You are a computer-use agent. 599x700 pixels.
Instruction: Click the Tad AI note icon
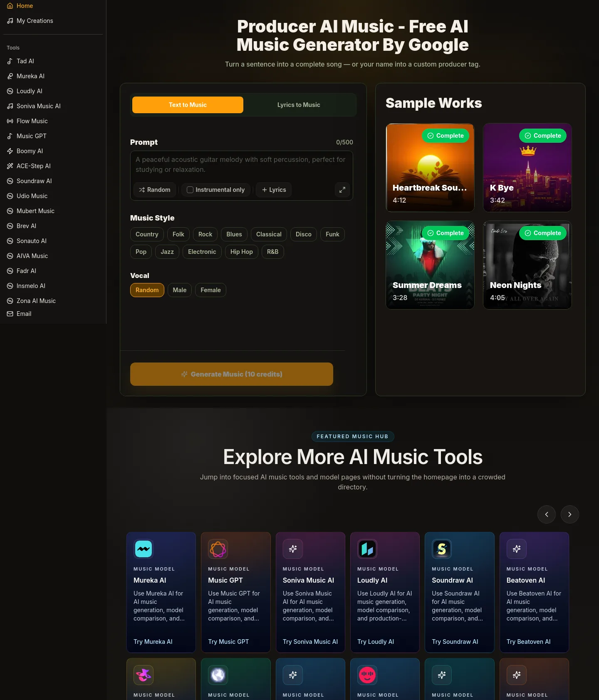tap(10, 61)
